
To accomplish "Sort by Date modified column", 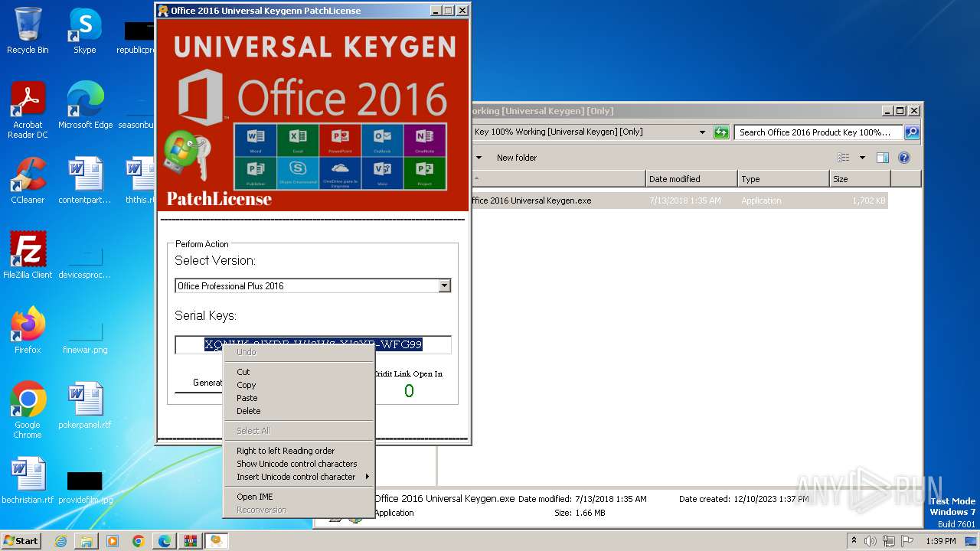I will click(x=691, y=179).
